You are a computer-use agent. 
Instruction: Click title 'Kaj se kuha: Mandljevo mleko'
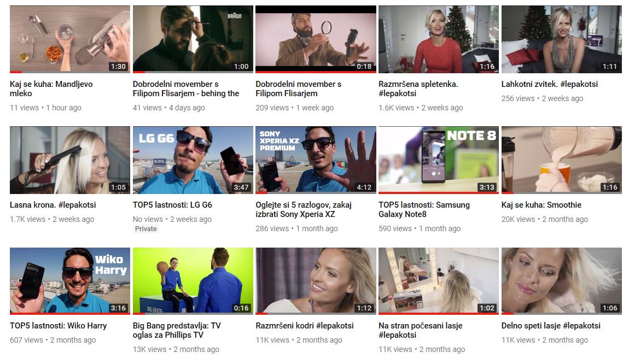click(x=51, y=89)
